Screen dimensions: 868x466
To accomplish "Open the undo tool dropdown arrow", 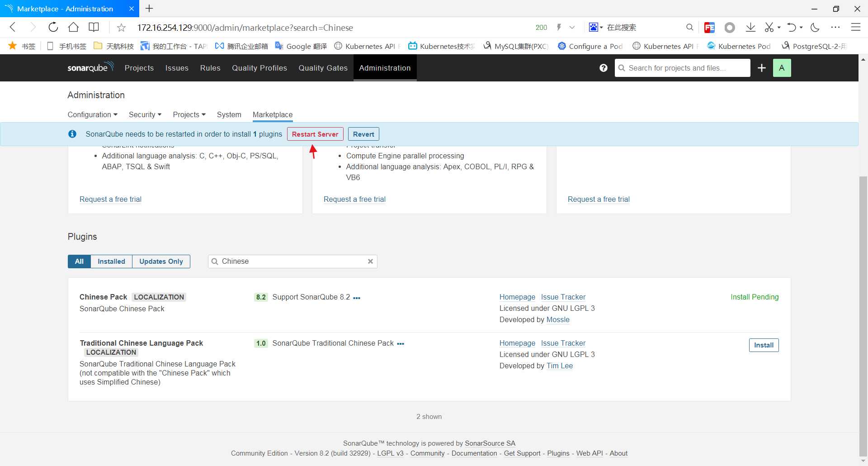I will 801,27.
